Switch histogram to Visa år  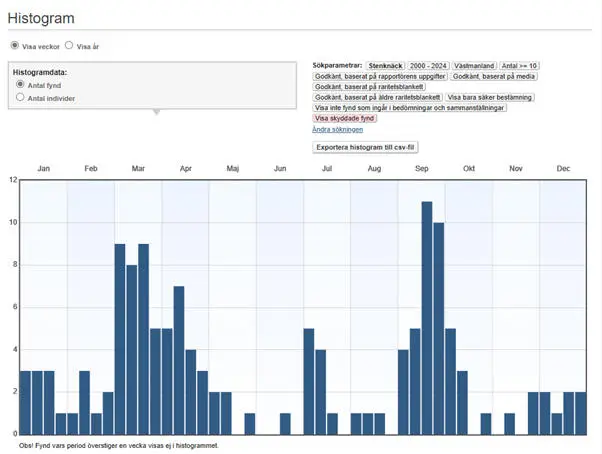coord(69,46)
